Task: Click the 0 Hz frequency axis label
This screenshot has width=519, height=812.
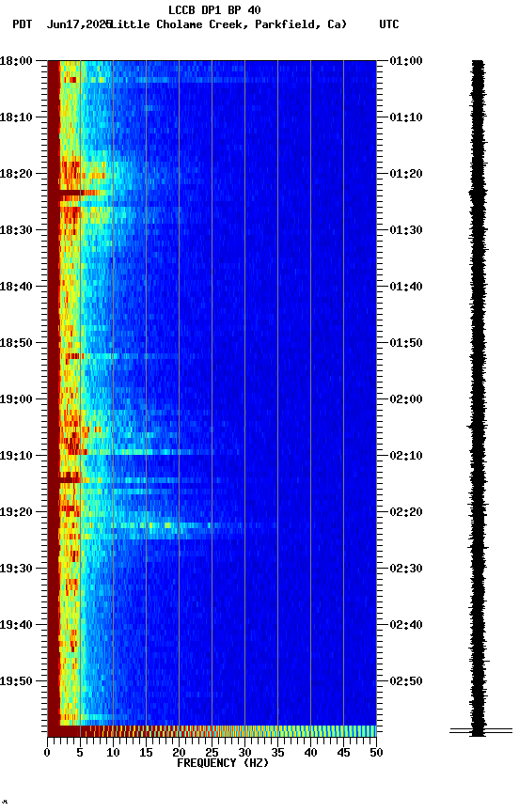Action: click(x=47, y=753)
